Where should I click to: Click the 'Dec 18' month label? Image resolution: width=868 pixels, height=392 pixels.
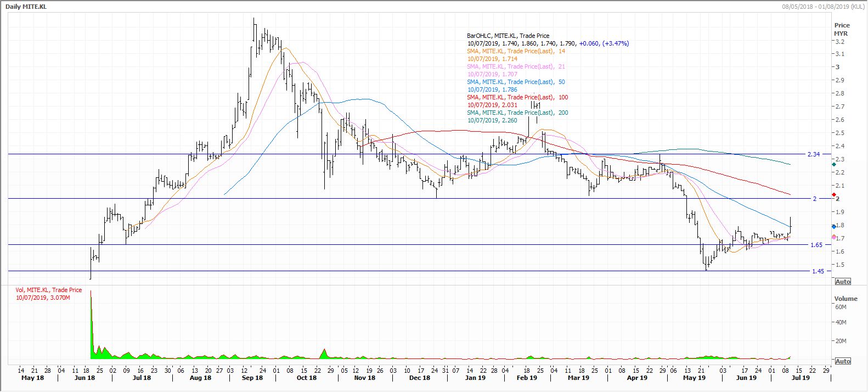pos(420,378)
